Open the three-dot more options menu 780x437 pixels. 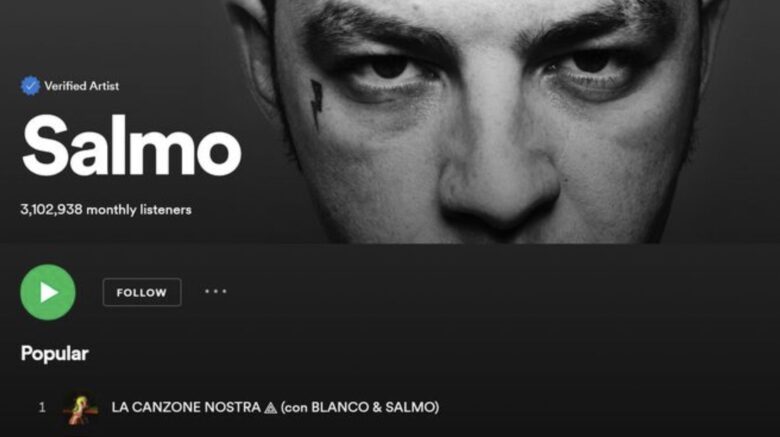(x=216, y=292)
